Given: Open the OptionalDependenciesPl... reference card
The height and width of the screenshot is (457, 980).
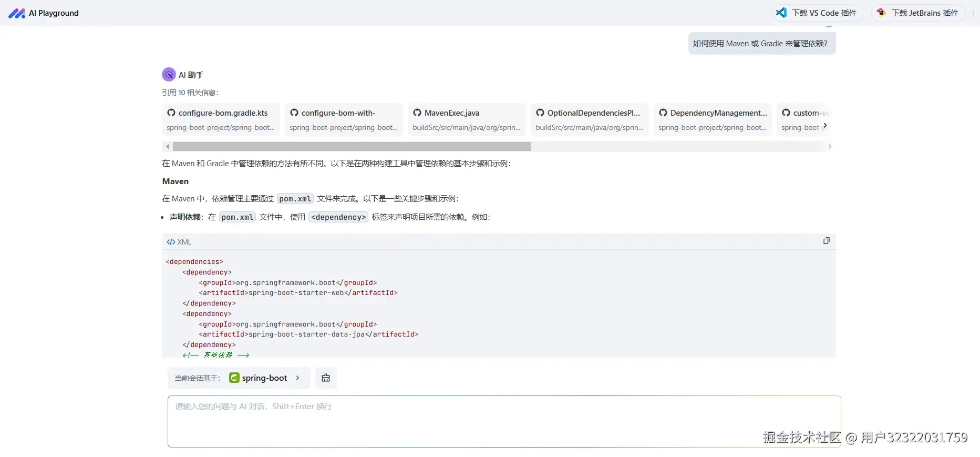Looking at the screenshot, I should (x=590, y=120).
